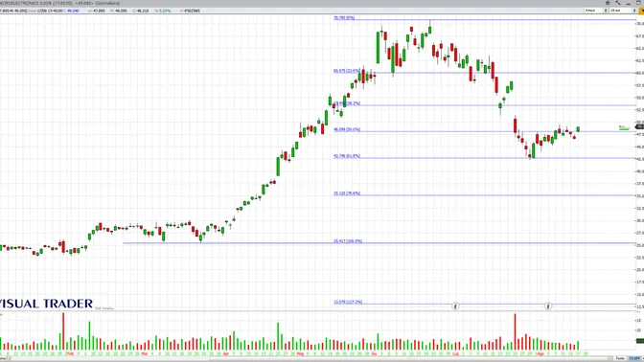This screenshot has width=644, height=362.
Task: Click the star favorite icon in title bar
Action: [x=608, y=3]
